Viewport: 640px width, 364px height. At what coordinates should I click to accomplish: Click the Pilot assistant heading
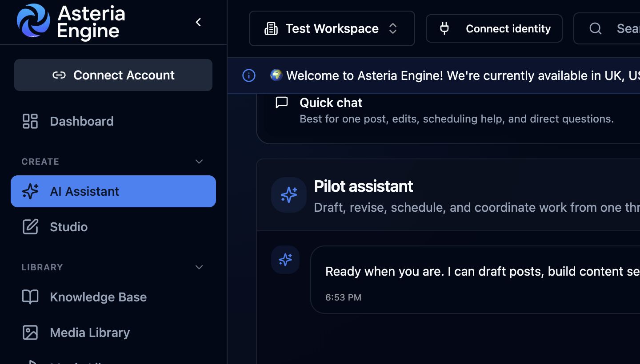coord(364,186)
